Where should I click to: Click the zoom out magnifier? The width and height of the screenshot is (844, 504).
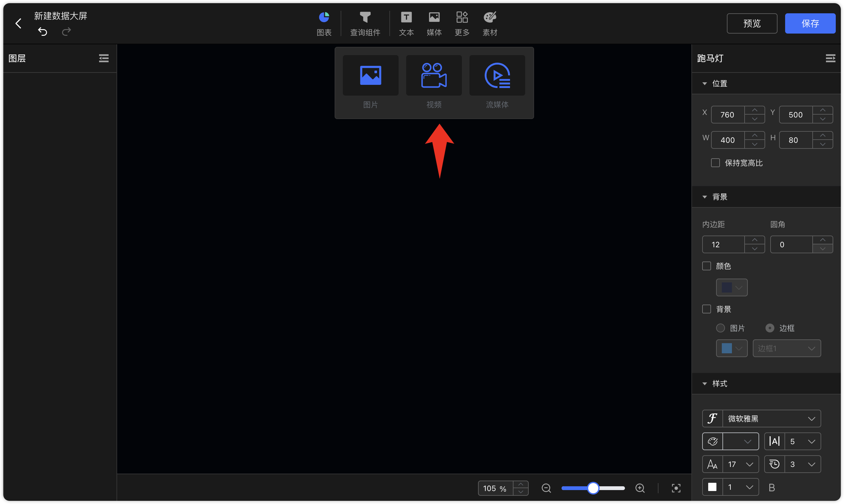tap(546, 488)
